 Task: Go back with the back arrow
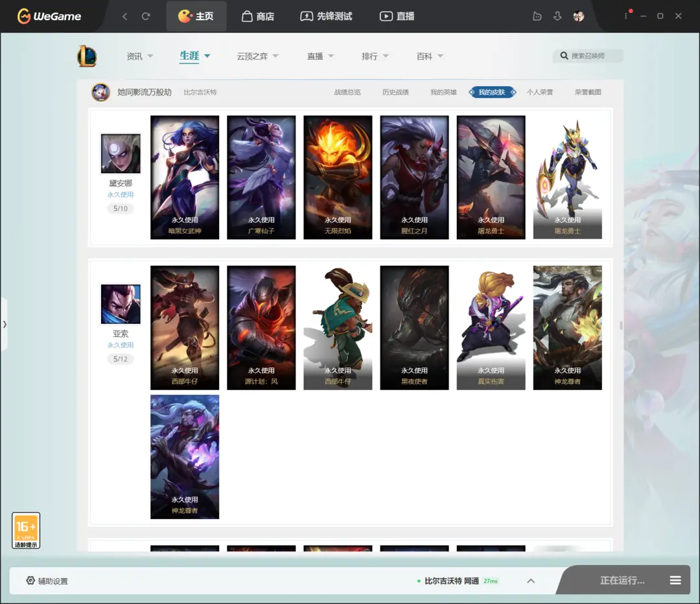point(125,16)
